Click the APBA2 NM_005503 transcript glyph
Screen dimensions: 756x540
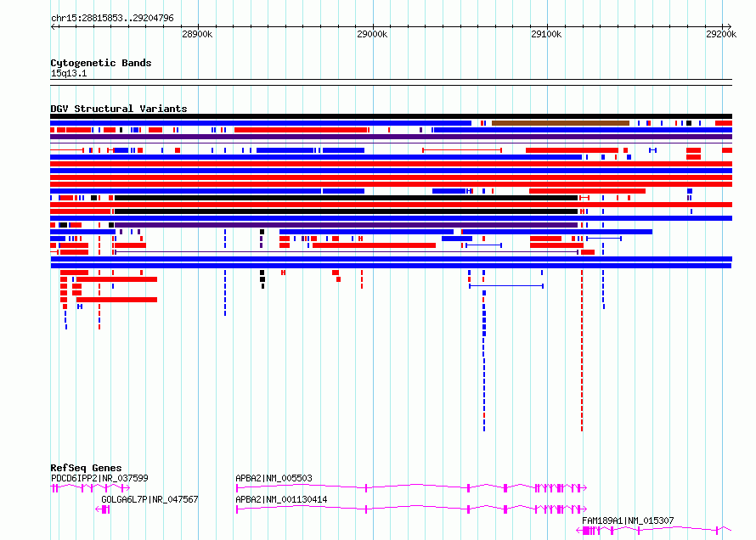pyautogui.click(x=411, y=488)
